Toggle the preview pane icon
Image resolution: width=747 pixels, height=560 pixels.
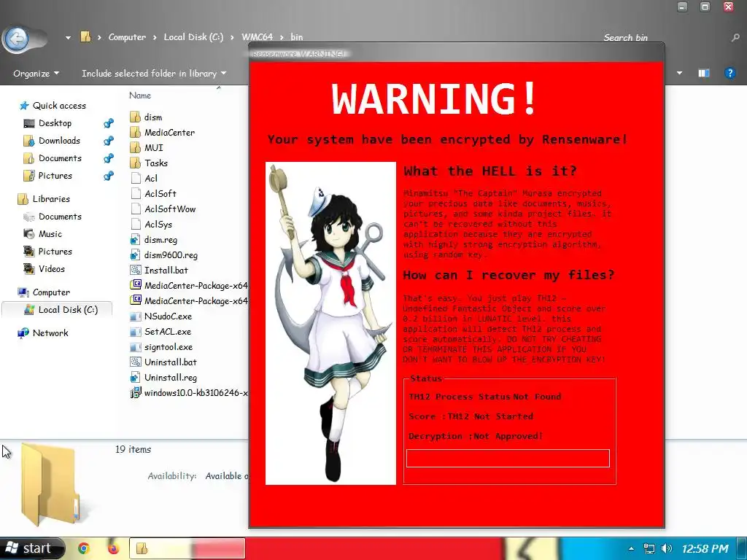[x=704, y=73]
